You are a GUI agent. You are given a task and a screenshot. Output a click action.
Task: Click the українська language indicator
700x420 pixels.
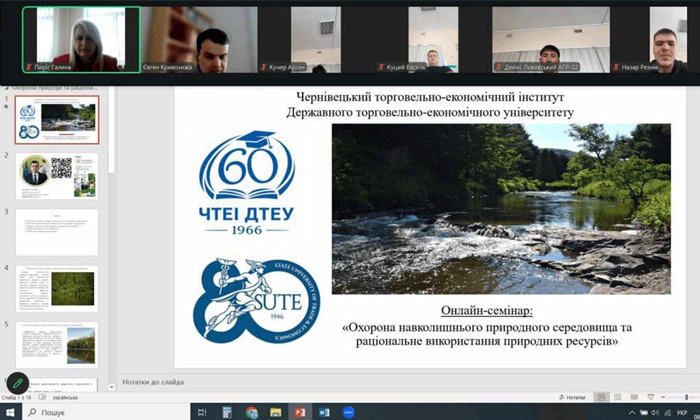(x=65, y=397)
